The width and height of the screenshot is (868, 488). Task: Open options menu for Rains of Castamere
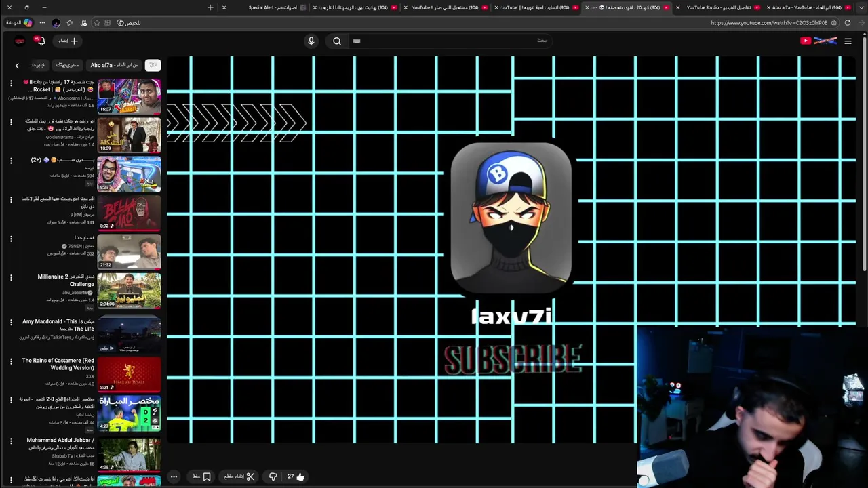tap(11, 361)
